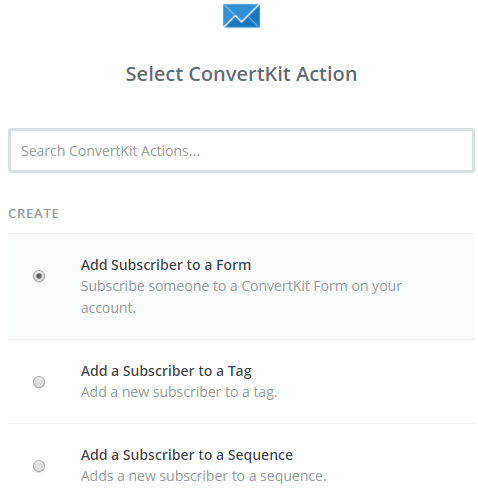
Task: Choose the 'Add a Subscriber to a Tag' title
Action: [166, 371]
